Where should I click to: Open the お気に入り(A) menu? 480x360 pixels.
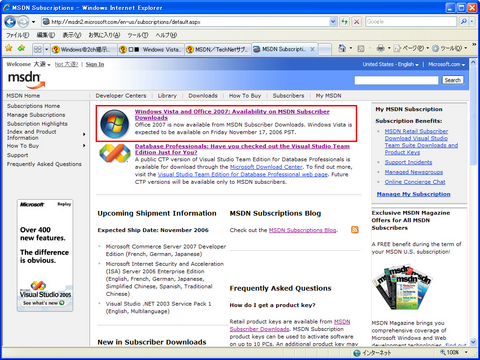pos(104,35)
